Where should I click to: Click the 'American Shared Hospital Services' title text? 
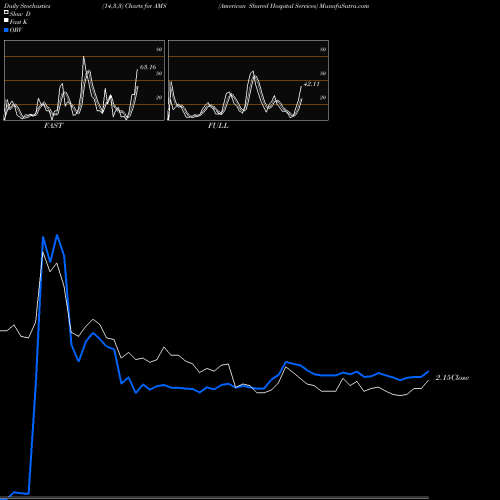tap(268, 6)
